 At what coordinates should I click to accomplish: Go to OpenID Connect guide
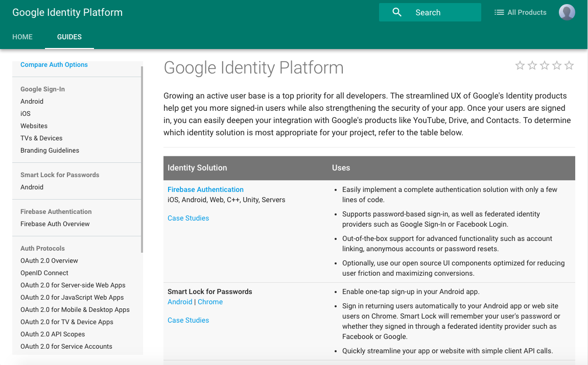click(x=44, y=273)
